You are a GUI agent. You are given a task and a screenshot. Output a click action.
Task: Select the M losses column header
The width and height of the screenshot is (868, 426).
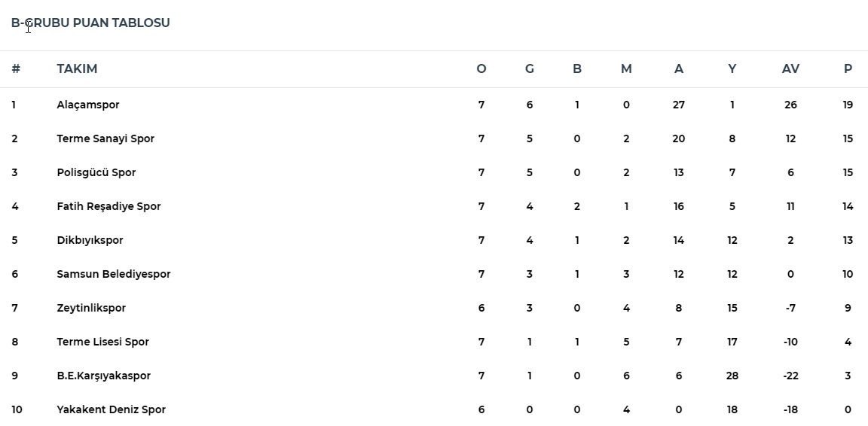tap(626, 68)
